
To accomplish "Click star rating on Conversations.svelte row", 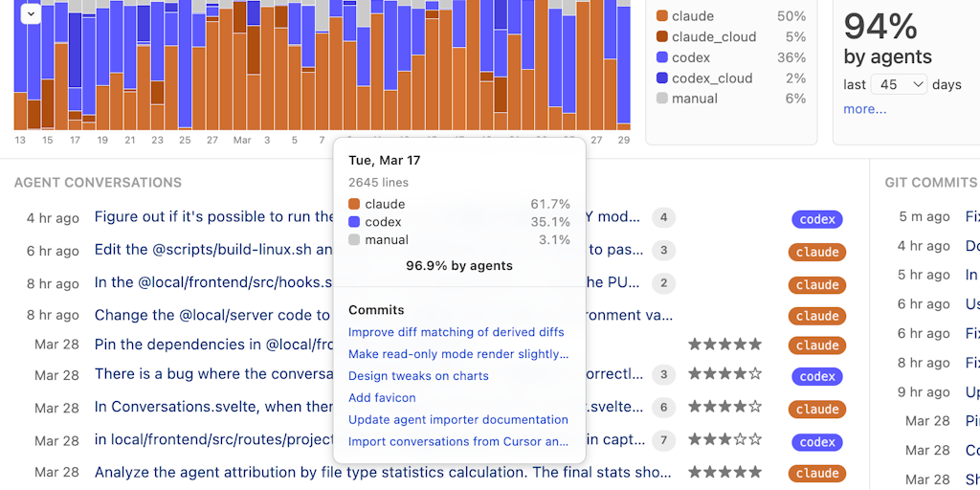I will [724, 407].
